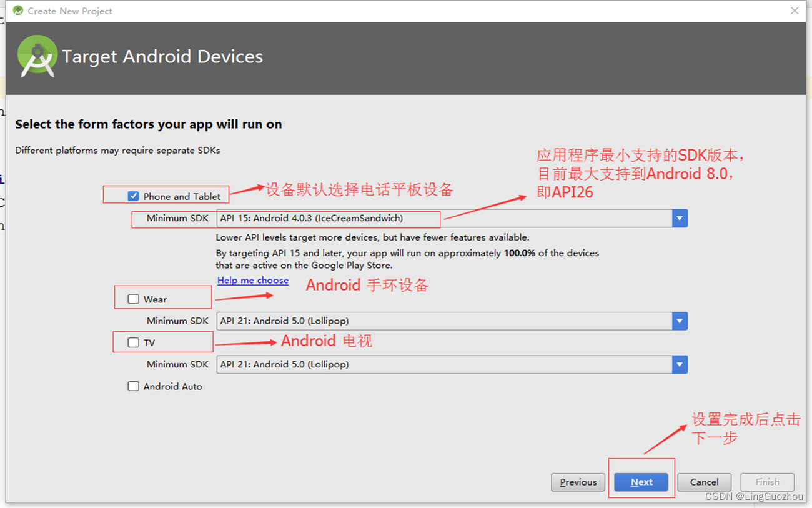Click 'Different platforms may require separate SDKs' text
This screenshot has height=508, width=812.
117,150
